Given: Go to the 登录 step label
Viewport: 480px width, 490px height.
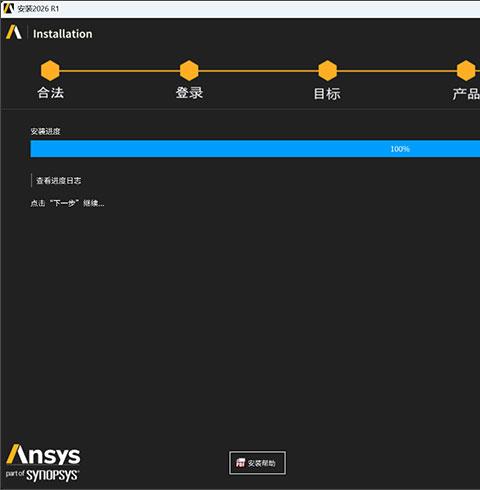Looking at the screenshot, I should [189, 93].
